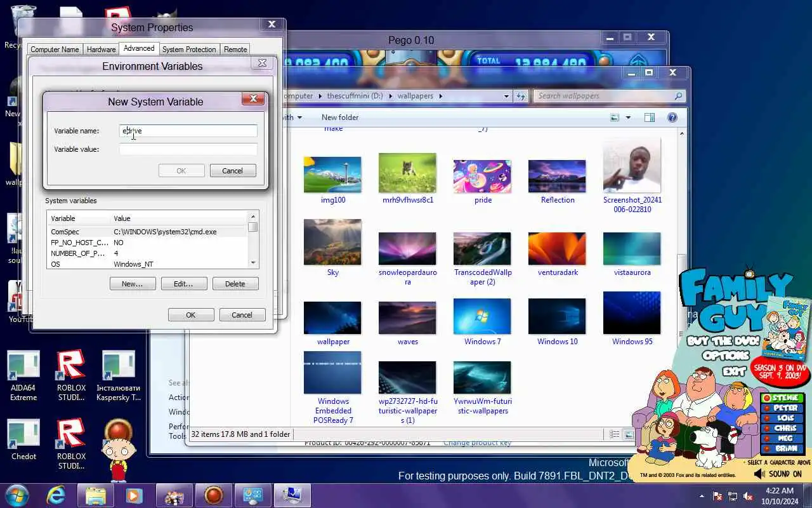Click the Stewie character on the desktop
The image size is (812, 508).
117,450
